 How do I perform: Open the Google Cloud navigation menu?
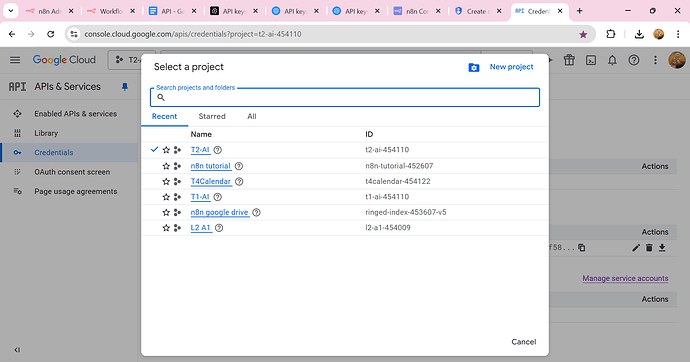click(15, 60)
